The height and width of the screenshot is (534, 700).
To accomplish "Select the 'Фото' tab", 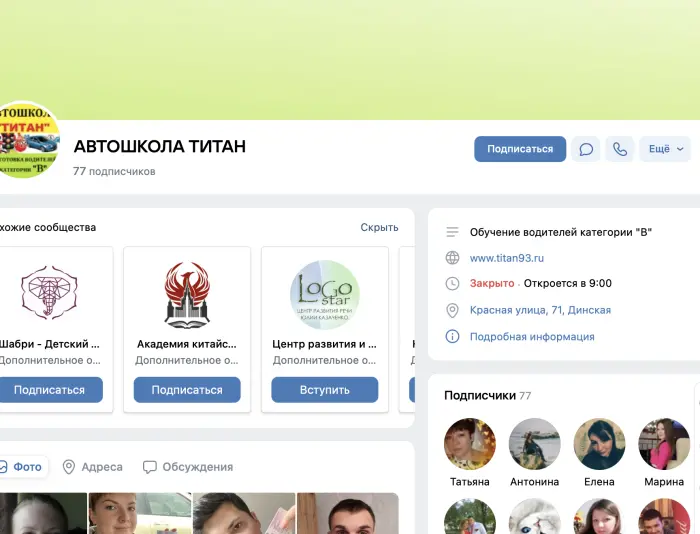I will click(20, 467).
